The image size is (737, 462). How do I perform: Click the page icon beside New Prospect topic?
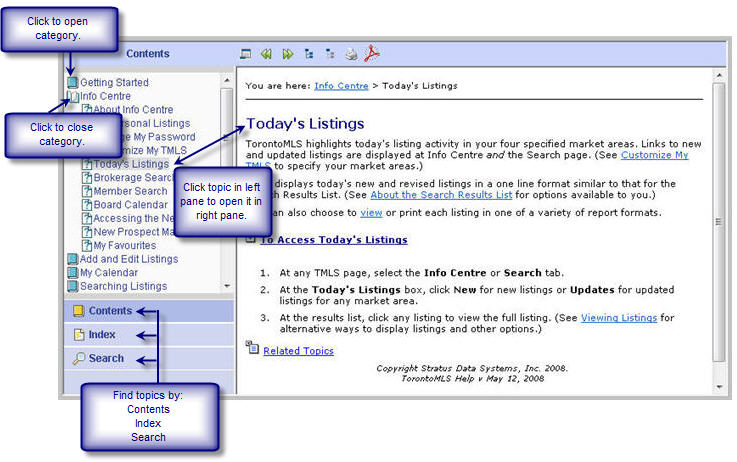coord(87,232)
